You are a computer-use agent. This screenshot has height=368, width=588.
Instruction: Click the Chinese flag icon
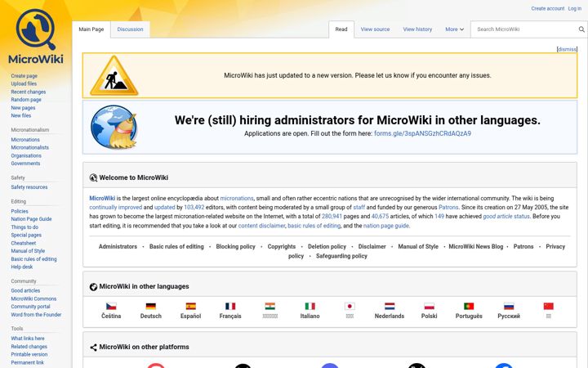[x=548, y=306]
